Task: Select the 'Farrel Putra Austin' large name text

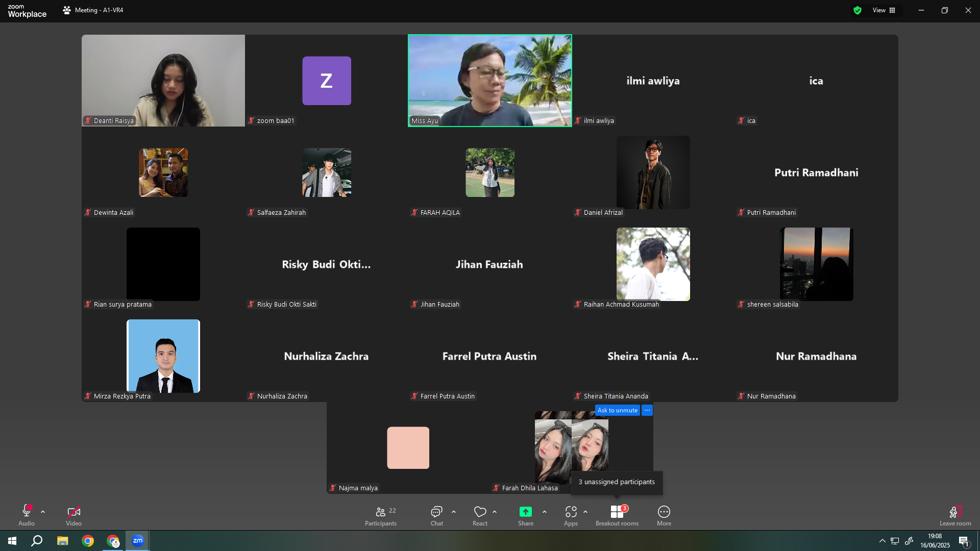Action: point(489,356)
